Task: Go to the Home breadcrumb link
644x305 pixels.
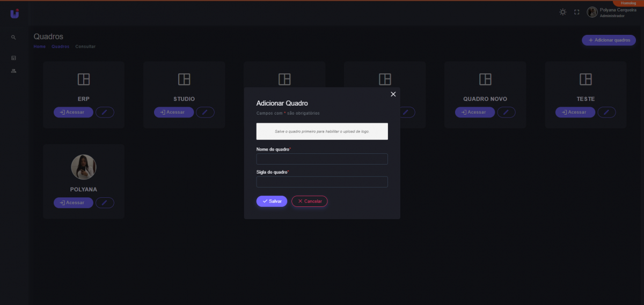Action: (40, 47)
